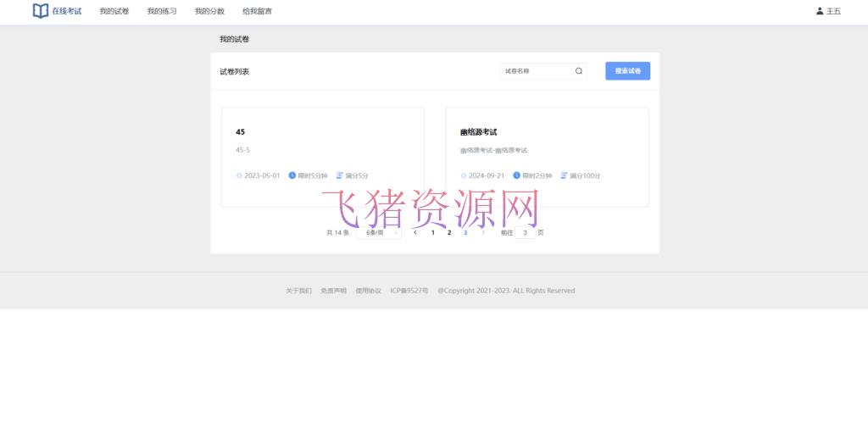868x428 pixels.
Task: Click the user avatar icon beside 王五
Action: (x=820, y=11)
